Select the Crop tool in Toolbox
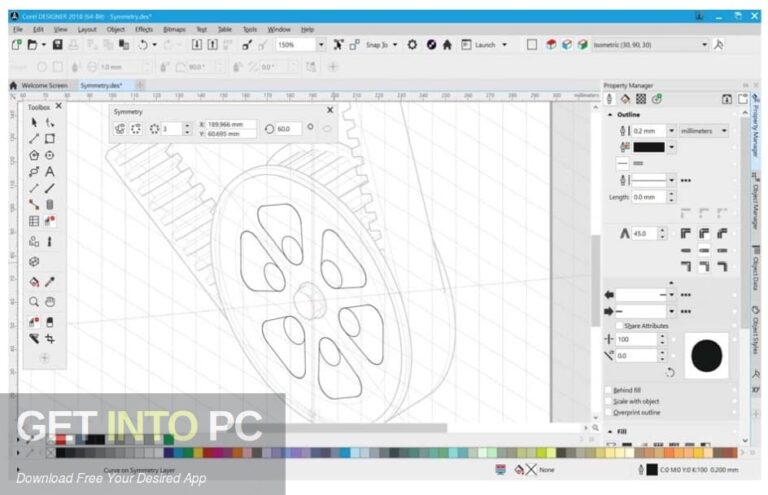Image resolution: width=768 pixels, height=495 pixels. pos(49,339)
